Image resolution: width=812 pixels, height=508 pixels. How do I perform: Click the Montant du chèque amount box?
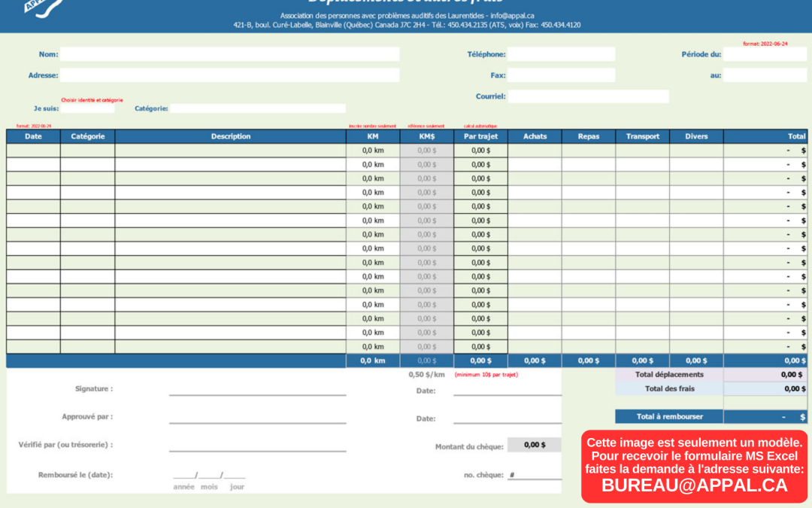[534, 445]
